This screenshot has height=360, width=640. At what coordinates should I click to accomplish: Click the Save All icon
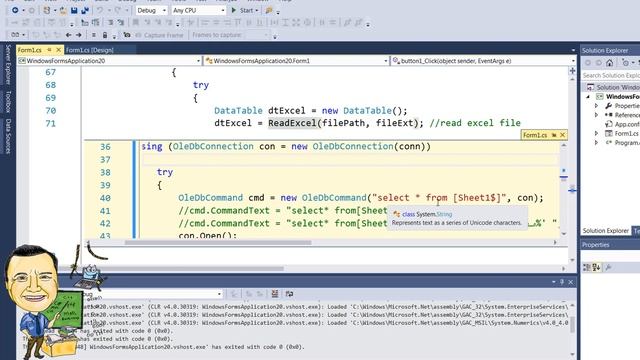[85, 10]
